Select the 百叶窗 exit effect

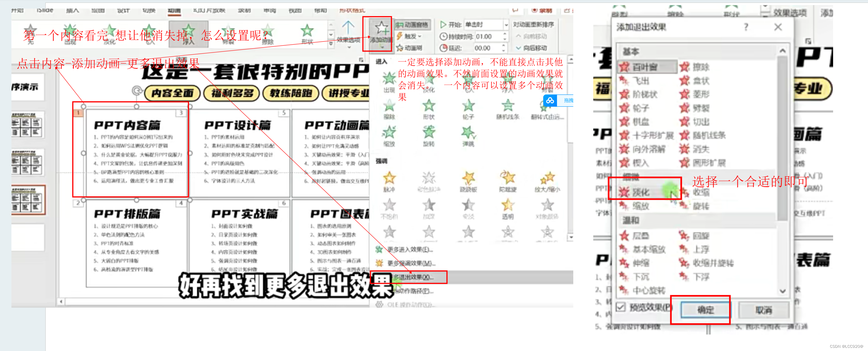[x=644, y=67]
